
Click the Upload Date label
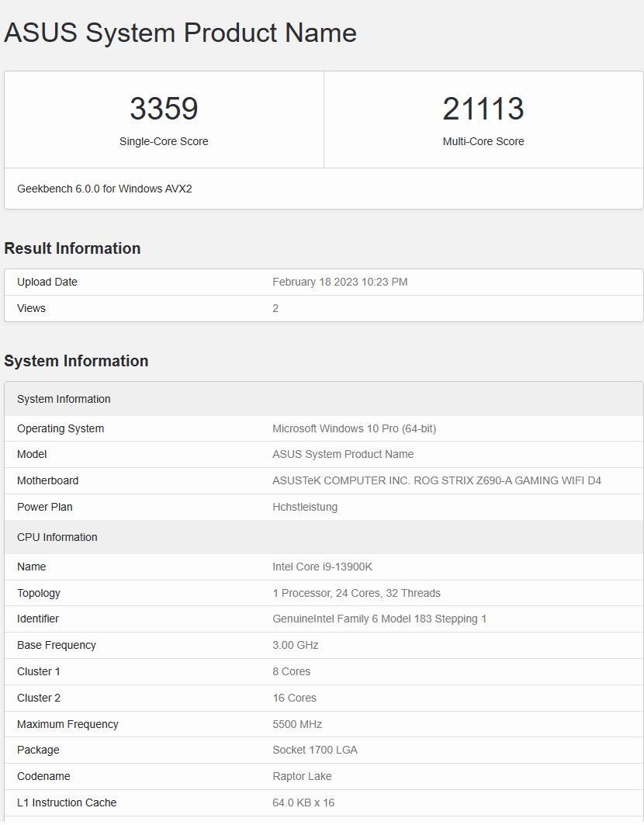(47, 282)
